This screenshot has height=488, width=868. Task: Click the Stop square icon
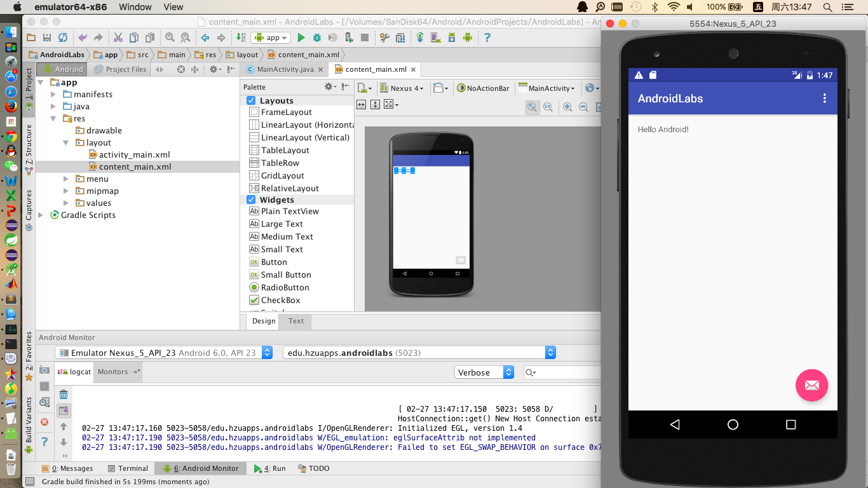365,37
